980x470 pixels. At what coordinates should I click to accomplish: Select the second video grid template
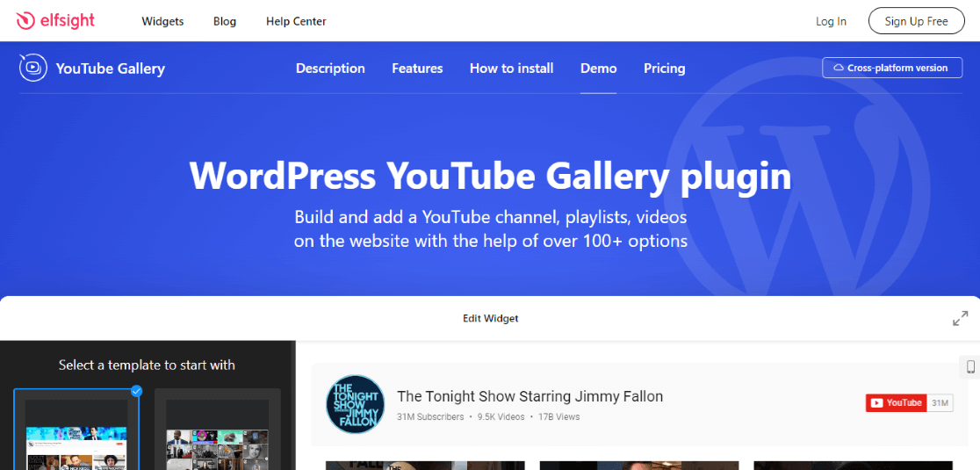pyautogui.click(x=218, y=430)
